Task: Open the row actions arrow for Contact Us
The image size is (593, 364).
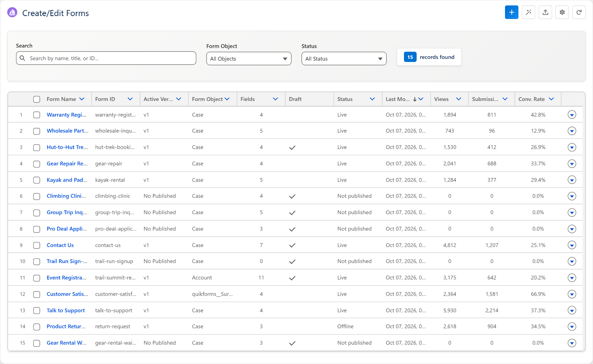Action: 572,245
